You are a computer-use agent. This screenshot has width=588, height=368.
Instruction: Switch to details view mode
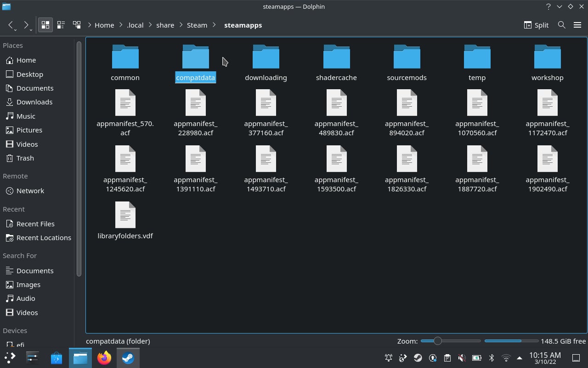click(61, 25)
